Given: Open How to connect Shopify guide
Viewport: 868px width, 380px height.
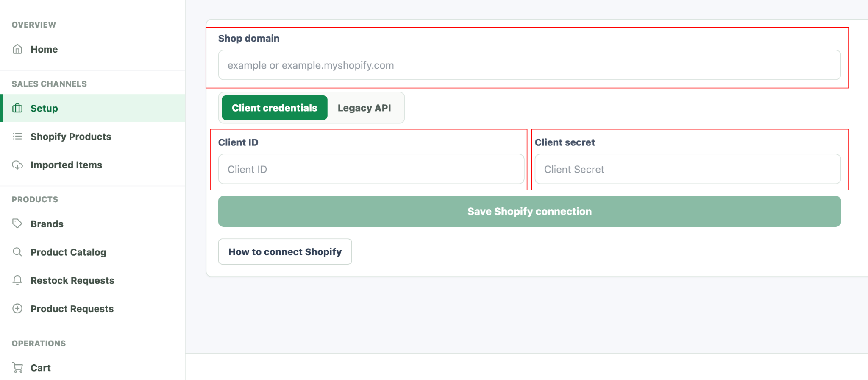Looking at the screenshot, I should (285, 251).
